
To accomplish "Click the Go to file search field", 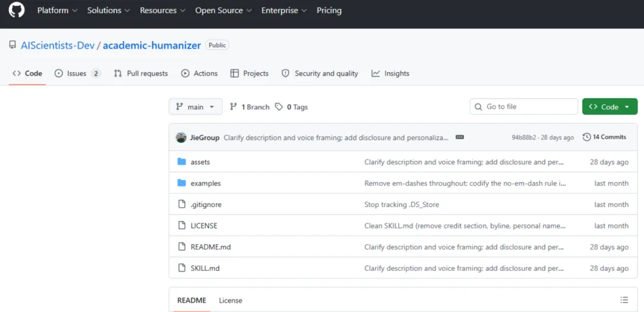I will 524,107.
